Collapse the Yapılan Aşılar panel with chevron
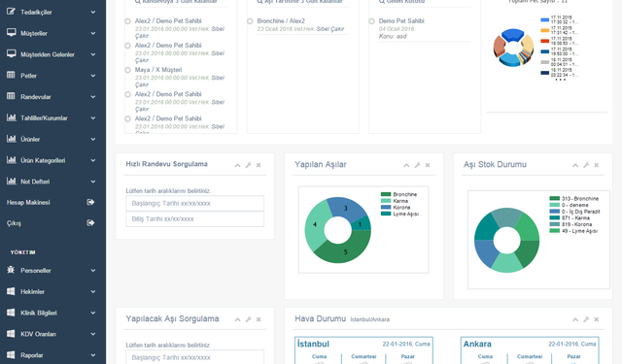This screenshot has width=622, height=364. click(406, 165)
